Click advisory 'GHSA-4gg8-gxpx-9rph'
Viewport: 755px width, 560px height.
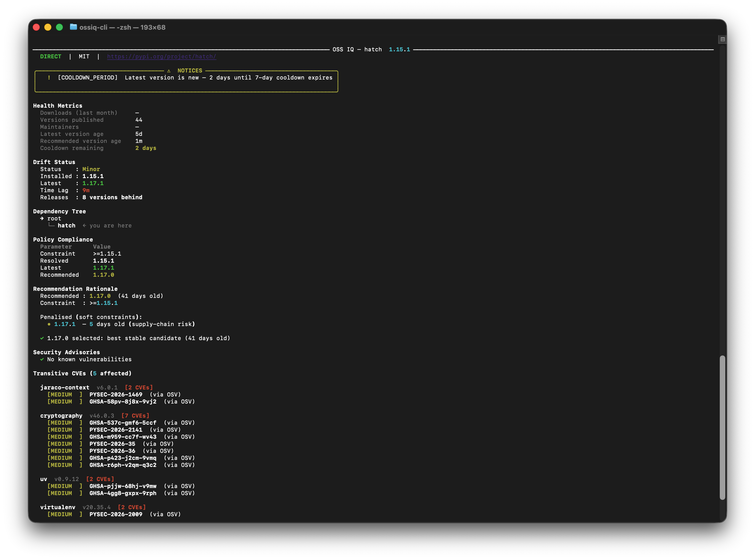(123, 494)
